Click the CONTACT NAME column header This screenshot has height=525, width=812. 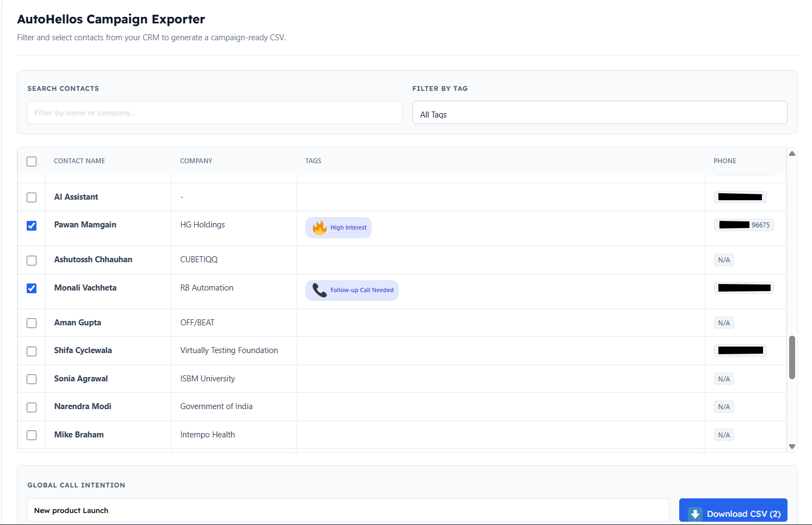pyautogui.click(x=79, y=161)
